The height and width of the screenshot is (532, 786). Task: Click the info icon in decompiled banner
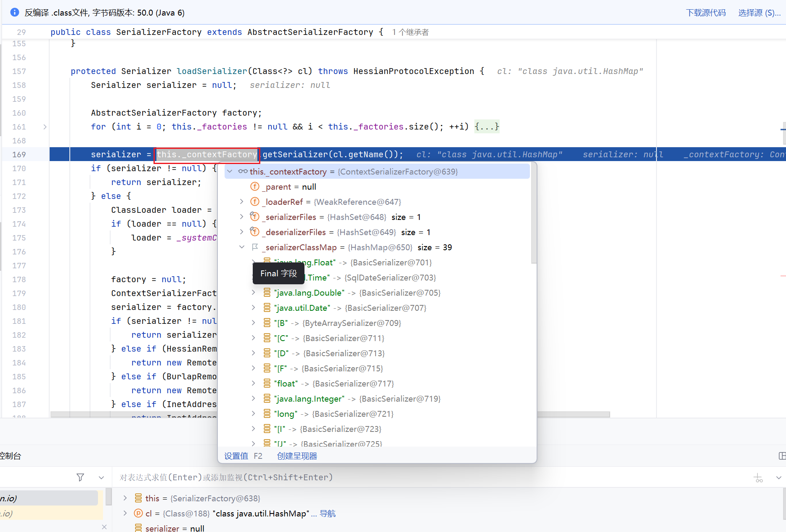15,12
